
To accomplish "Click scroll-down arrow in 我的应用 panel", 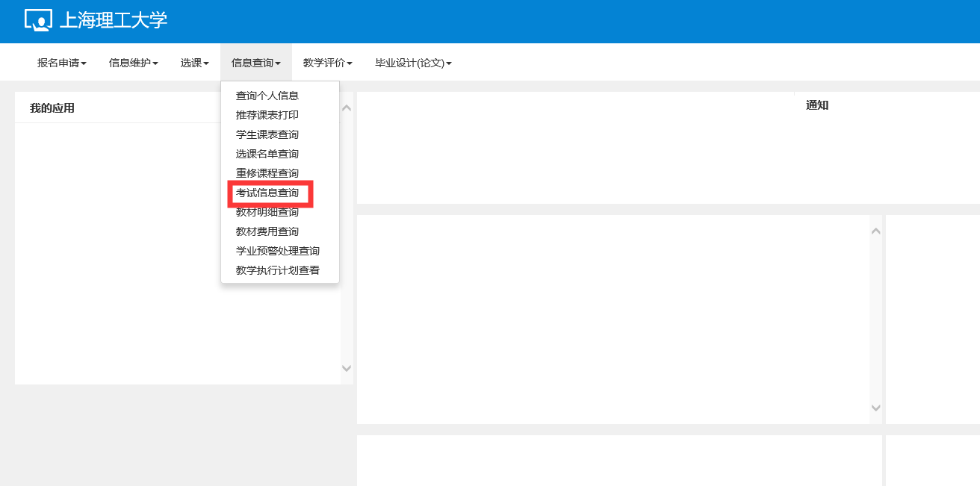I will click(346, 368).
